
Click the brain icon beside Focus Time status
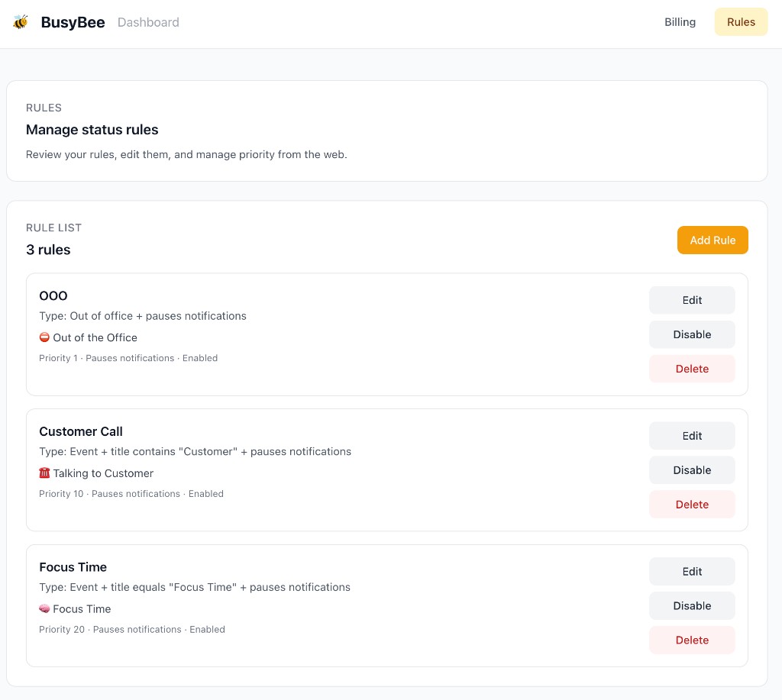click(x=44, y=608)
